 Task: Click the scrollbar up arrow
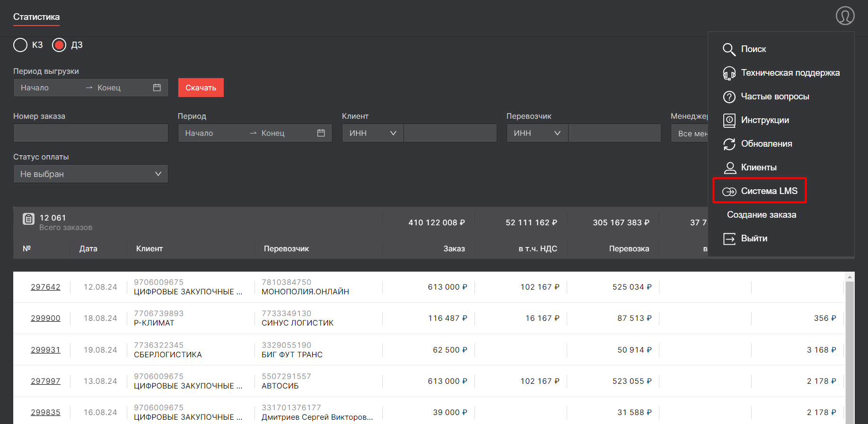tap(850, 277)
